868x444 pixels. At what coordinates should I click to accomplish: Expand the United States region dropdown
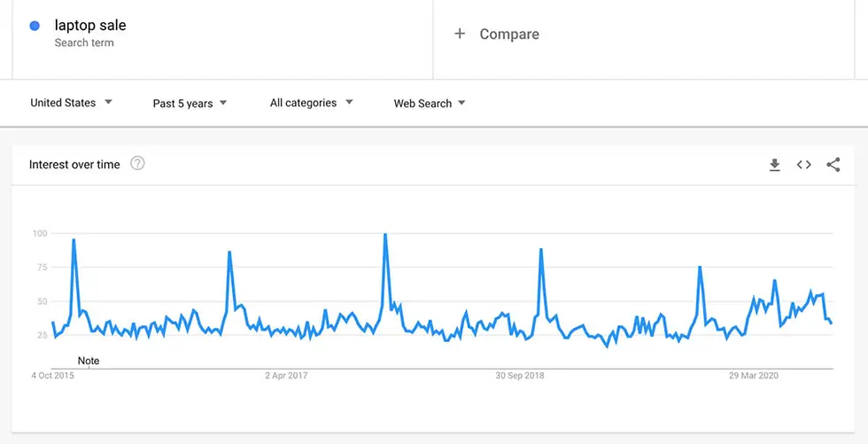72,103
